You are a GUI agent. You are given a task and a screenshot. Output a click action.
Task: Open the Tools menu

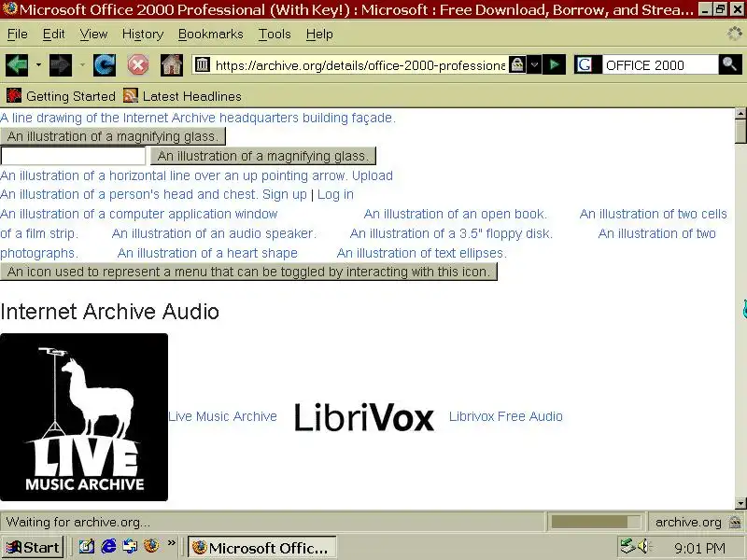pos(275,35)
